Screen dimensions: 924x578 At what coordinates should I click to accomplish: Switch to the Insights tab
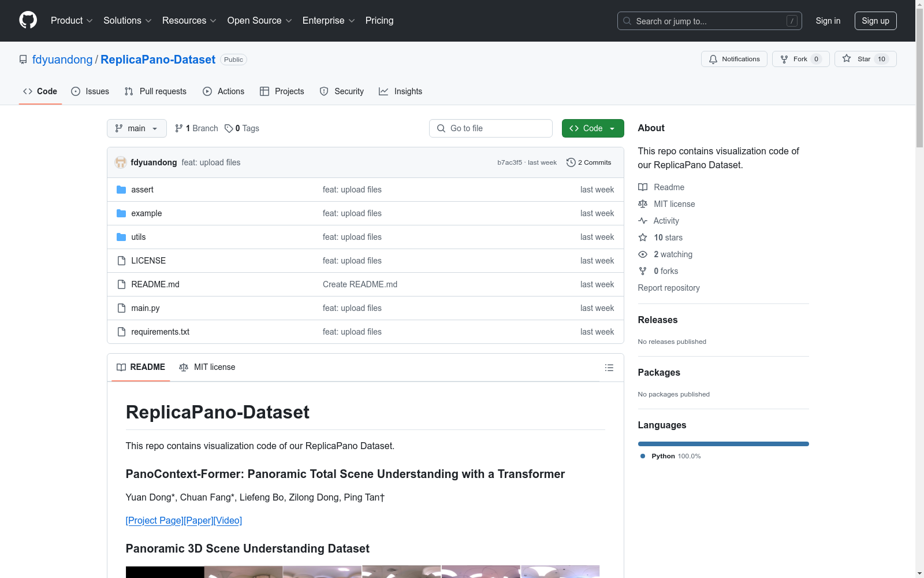[x=401, y=91]
